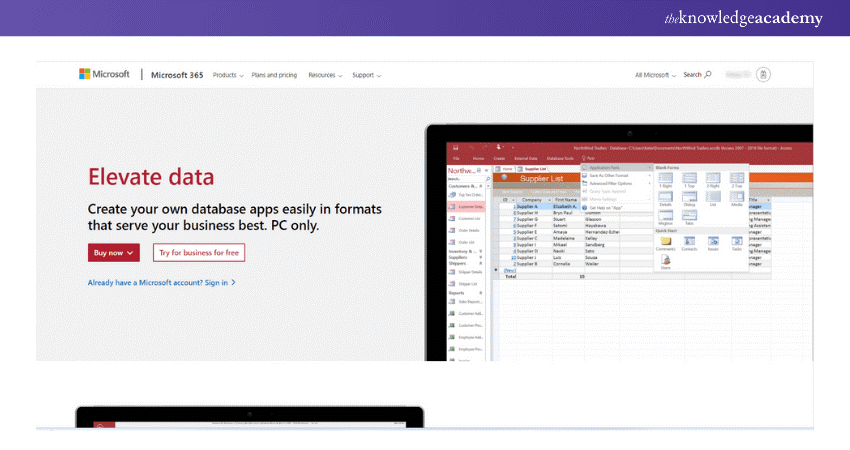Screen dimensions: 850x450
Task: Select the Comments quick start icon
Action: click(665, 243)
